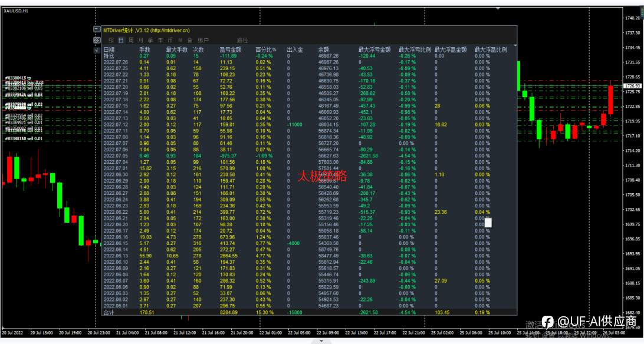
Task: Select the 日 daily statistics tab
Action: tap(121, 40)
